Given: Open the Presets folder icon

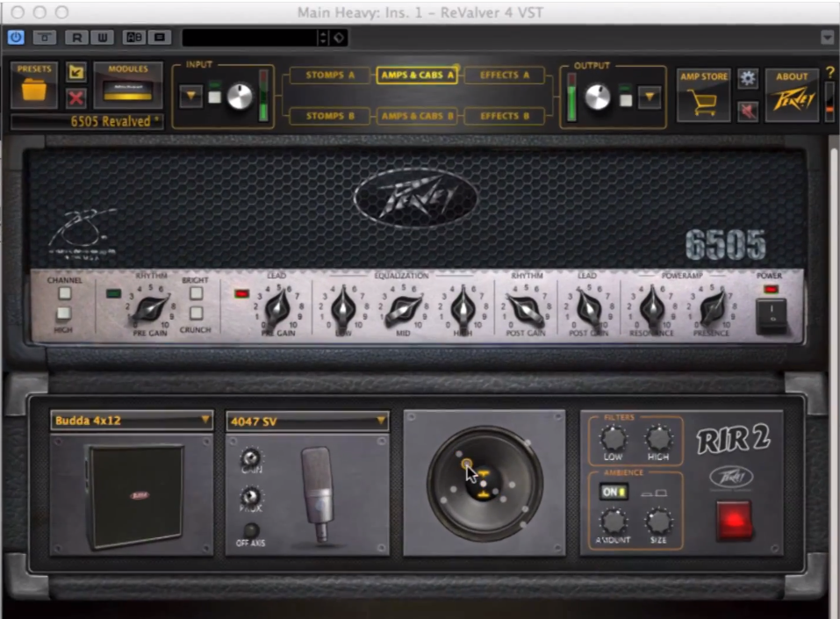Looking at the screenshot, I should click(34, 90).
